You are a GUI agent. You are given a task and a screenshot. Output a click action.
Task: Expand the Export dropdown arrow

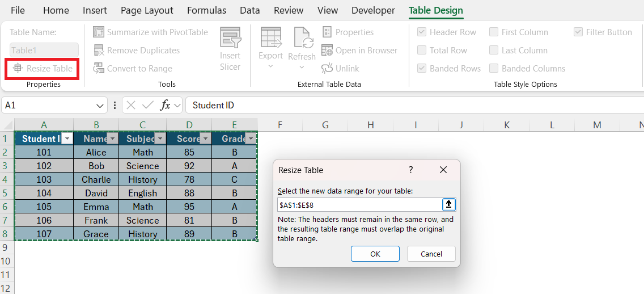tap(270, 66)
